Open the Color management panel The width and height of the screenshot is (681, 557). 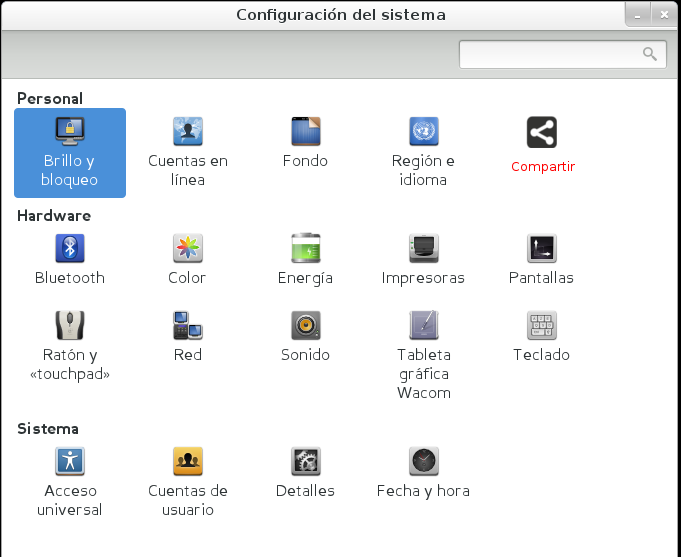(188, 260)
